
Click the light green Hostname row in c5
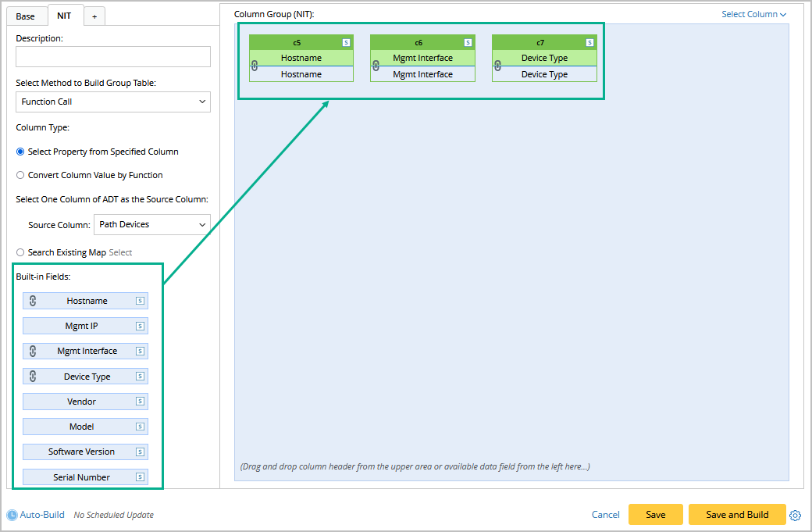pyautogui.click(x=301, y=58)
